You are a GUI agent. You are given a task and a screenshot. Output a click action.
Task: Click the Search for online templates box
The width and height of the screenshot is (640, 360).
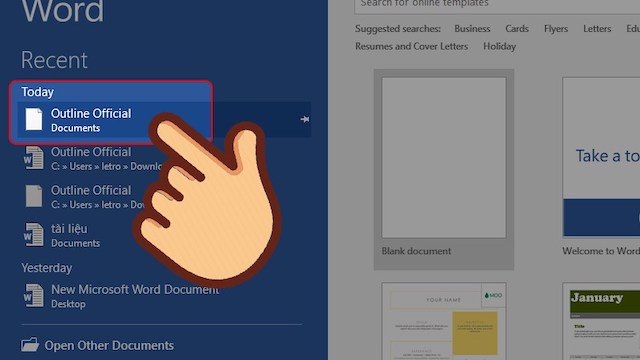497,5
